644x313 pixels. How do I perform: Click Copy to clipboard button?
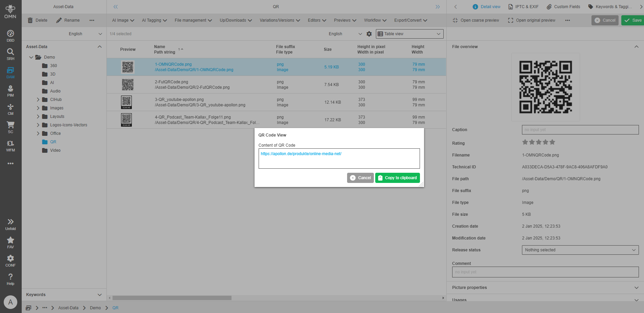(397, 178)
